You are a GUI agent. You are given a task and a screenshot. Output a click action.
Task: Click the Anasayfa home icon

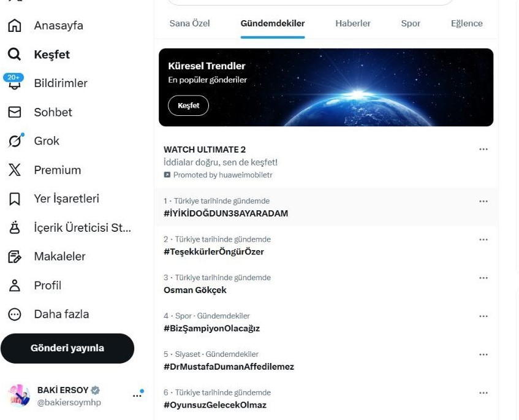point(14,26)
